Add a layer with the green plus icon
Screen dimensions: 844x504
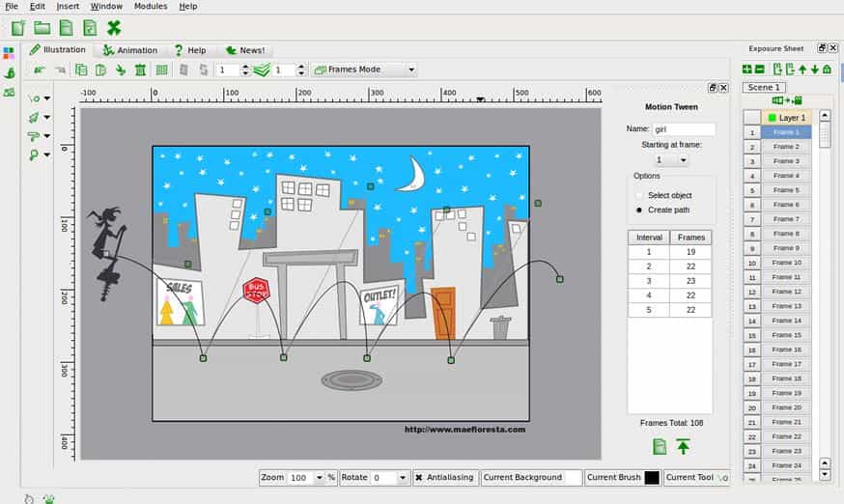pos(747,70)
